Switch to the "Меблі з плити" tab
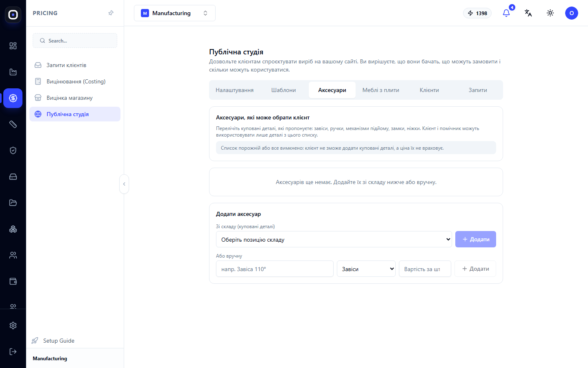This screenshot has height=368, width=588. [x=381, y=90]
